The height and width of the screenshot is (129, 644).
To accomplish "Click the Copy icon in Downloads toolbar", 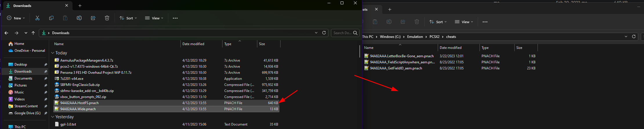I will 51,18.
